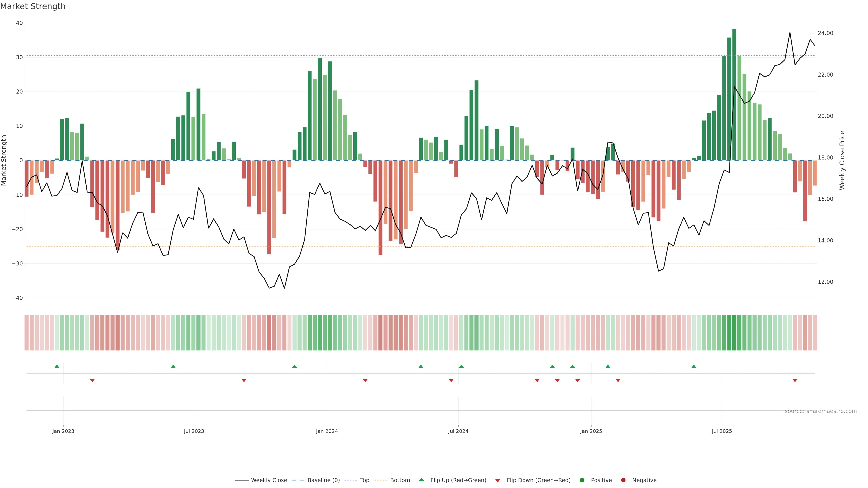Click the last green flip-up marker before Jul 2025
868x488 pixels.
(x=694, y=366)
